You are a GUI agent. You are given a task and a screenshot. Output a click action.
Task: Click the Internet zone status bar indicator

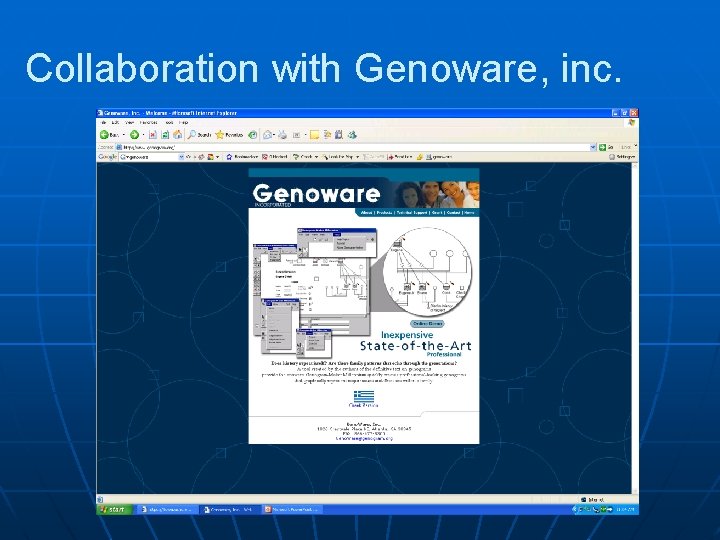coord(593,499)
